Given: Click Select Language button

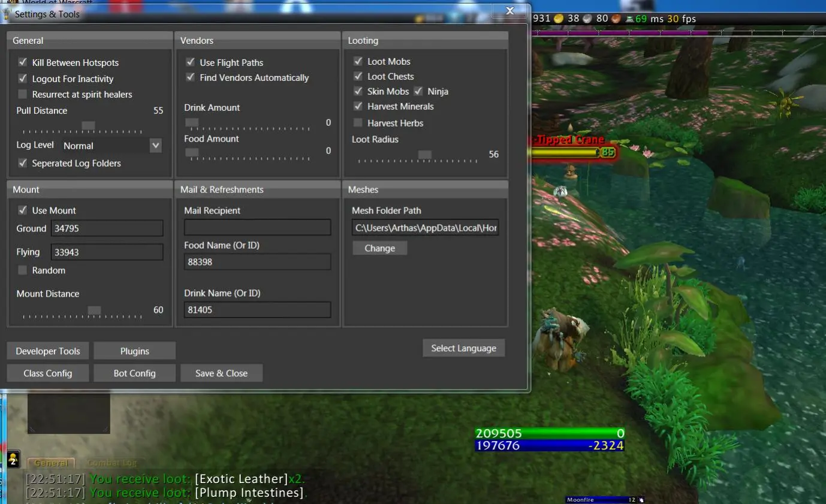Looking at the screenshot, I should pyautogui.click(x=464, y=348).
